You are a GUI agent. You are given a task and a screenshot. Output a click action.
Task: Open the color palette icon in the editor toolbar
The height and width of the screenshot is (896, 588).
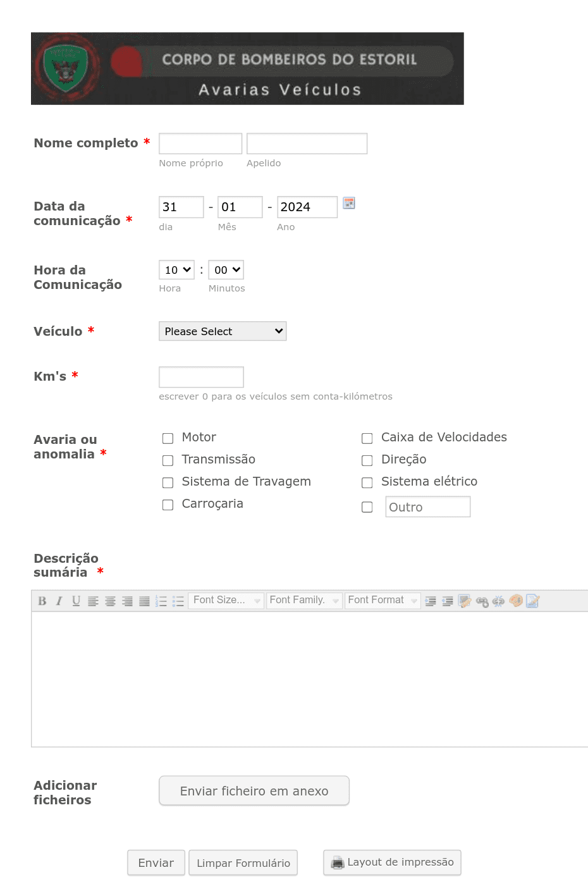pos(516,601)
